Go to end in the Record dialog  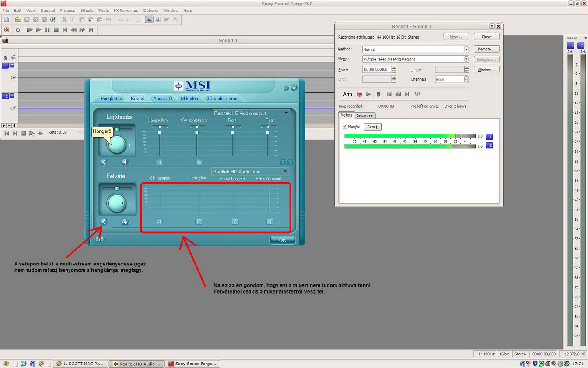(x=407, y=94)
